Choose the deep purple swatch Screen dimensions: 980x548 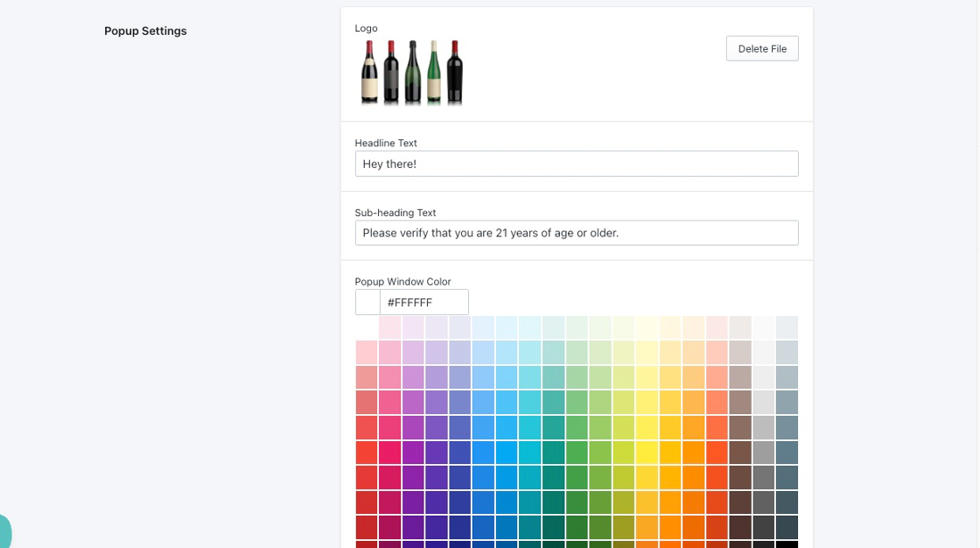click(437, 453)
